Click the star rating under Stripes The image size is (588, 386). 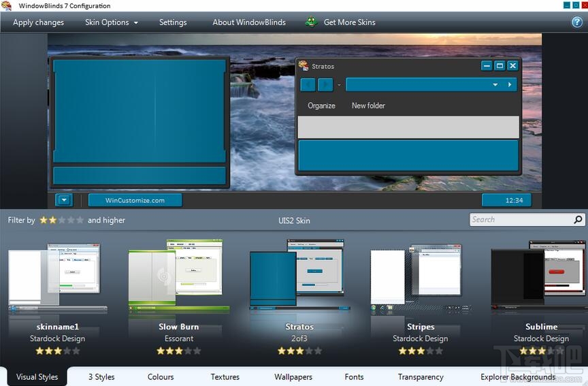pyautogui.click(x=421, y=351)
